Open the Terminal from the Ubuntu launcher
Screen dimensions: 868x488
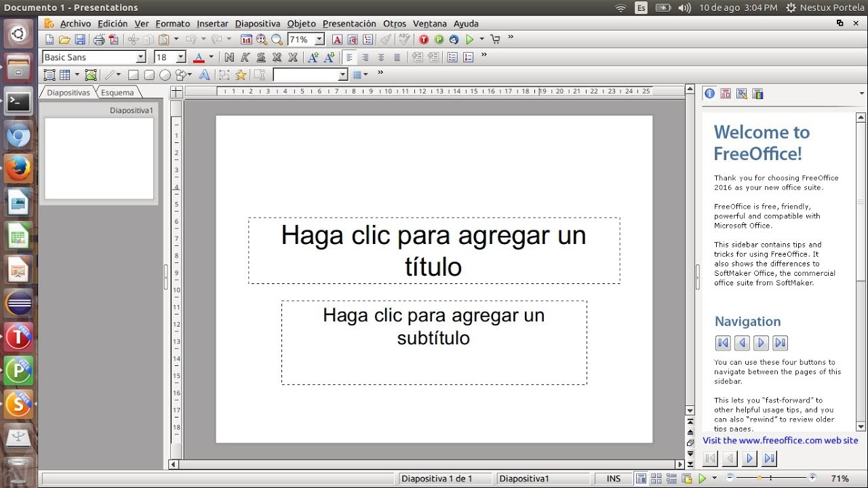point(18,102)
